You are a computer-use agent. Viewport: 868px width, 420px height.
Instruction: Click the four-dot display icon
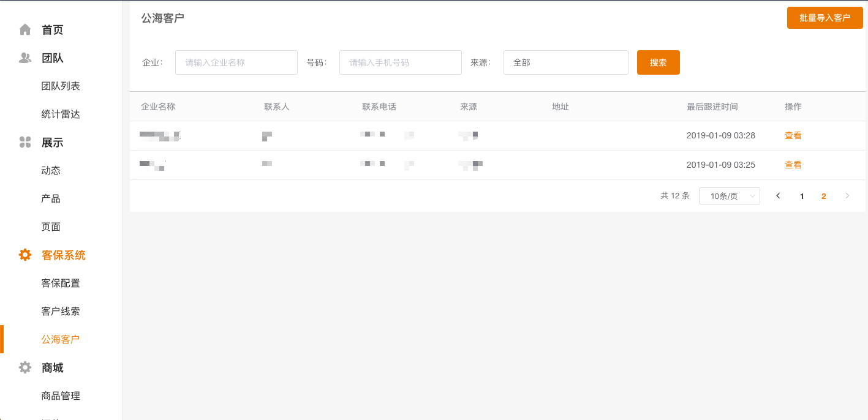[25, 143]
